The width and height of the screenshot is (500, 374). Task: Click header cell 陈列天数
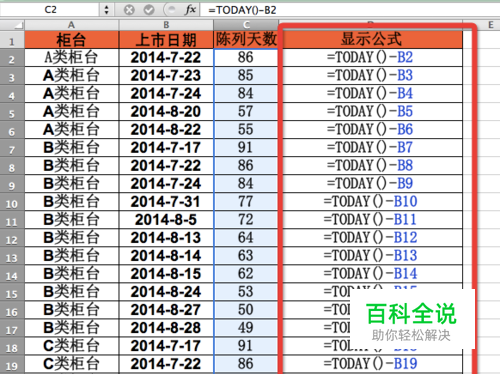tap(246, 40)
